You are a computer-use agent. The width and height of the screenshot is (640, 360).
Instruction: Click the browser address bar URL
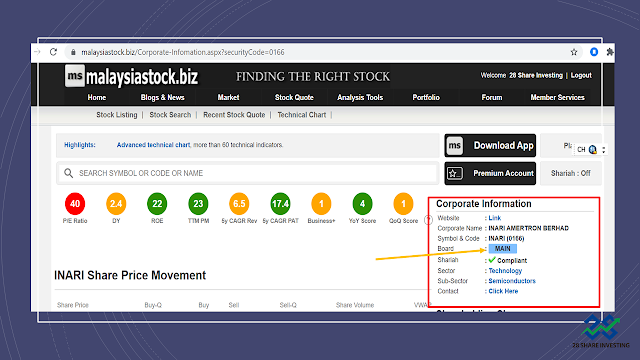coord(183,52)
